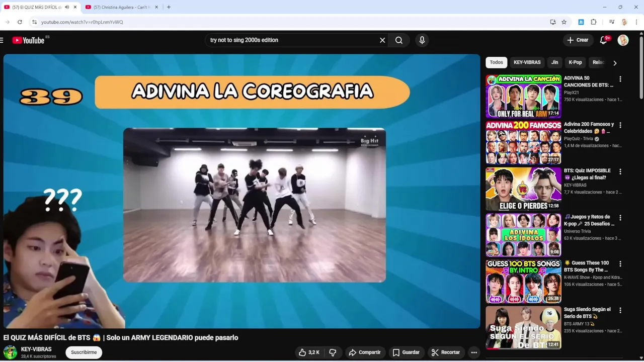Viewport: 644px width, 362px height.
Task: Open Suga Siendo Según el Serio thumbnail
Action: point(523,328)
